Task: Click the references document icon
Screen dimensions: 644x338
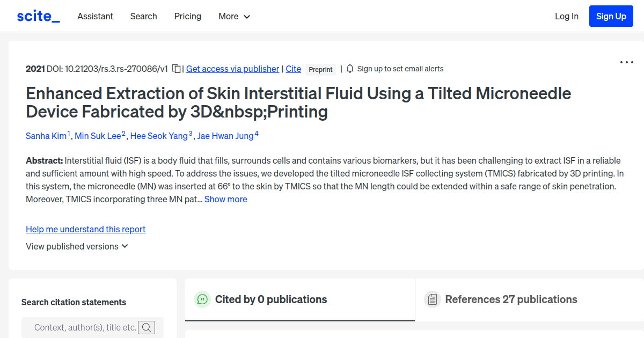Action: click(432, 299)
